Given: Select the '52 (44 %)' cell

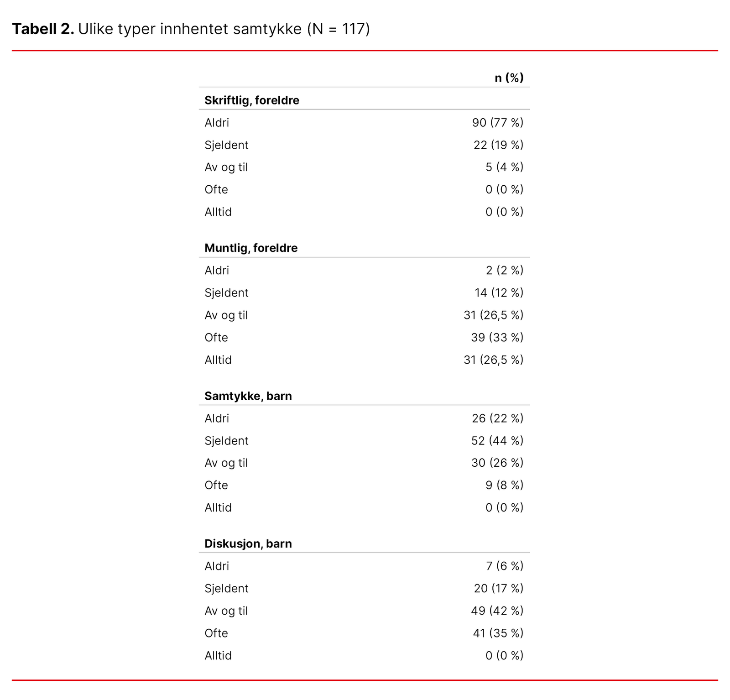Looking at the screenshot, I should (x=497, y=441).
